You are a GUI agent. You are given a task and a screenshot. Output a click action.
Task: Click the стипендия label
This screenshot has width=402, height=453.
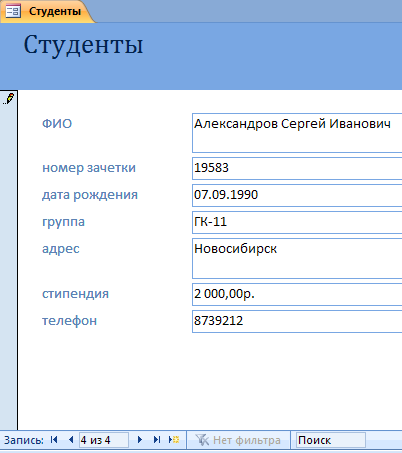pyautogui.click(x=75, y=294)
